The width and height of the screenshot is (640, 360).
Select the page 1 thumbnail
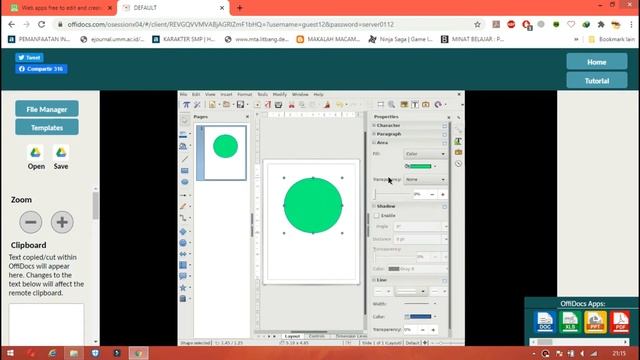221,153
